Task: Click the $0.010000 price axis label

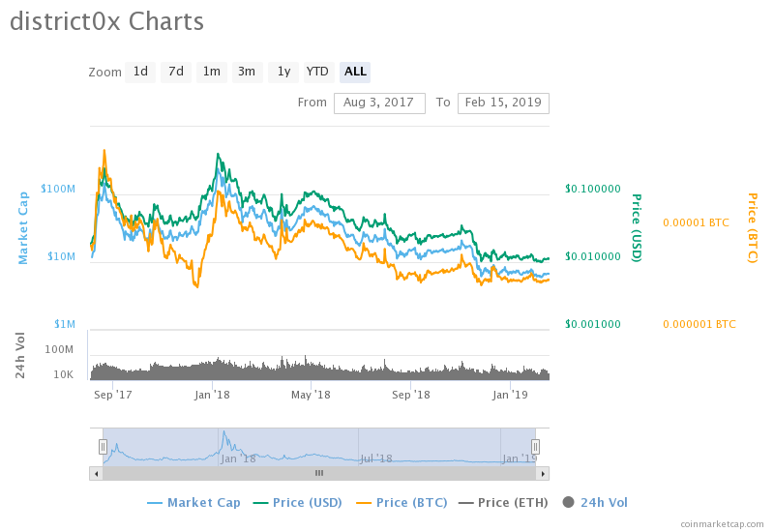Action: 592,256
